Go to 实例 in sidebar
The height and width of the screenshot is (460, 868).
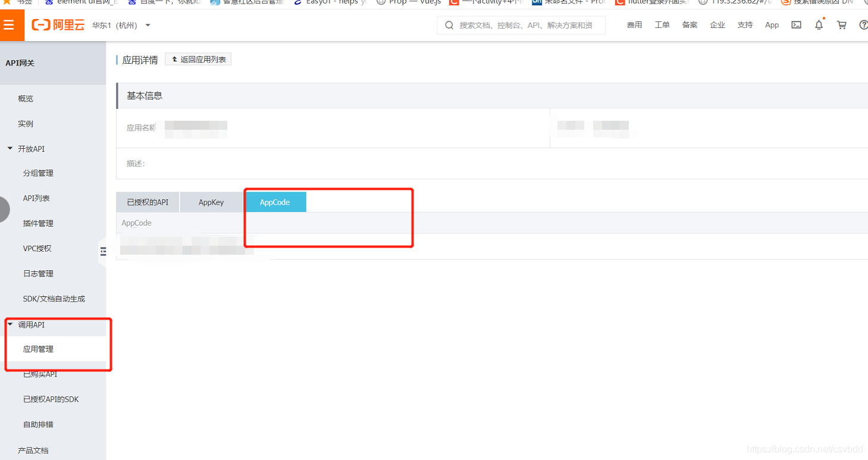[x=26, y=124]
